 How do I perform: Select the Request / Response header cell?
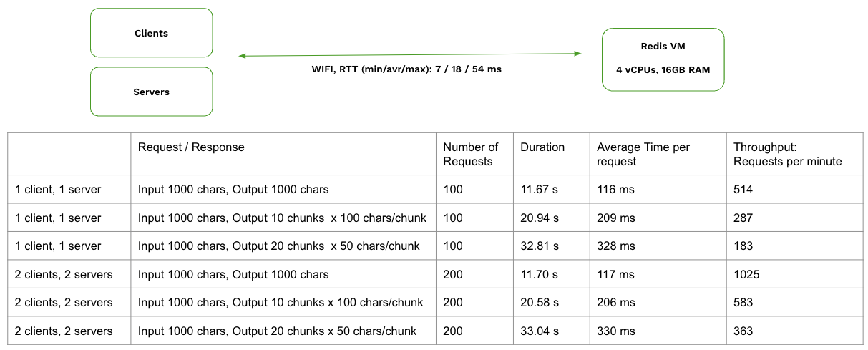[x=285, y=154]
